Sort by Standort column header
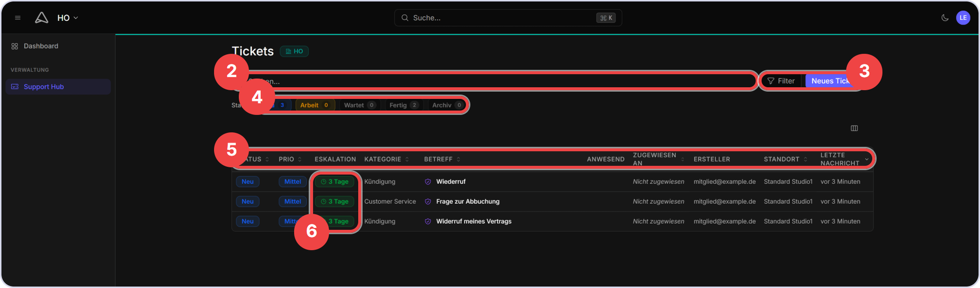This screenshot has height=288, width=980. pos(786,160)
